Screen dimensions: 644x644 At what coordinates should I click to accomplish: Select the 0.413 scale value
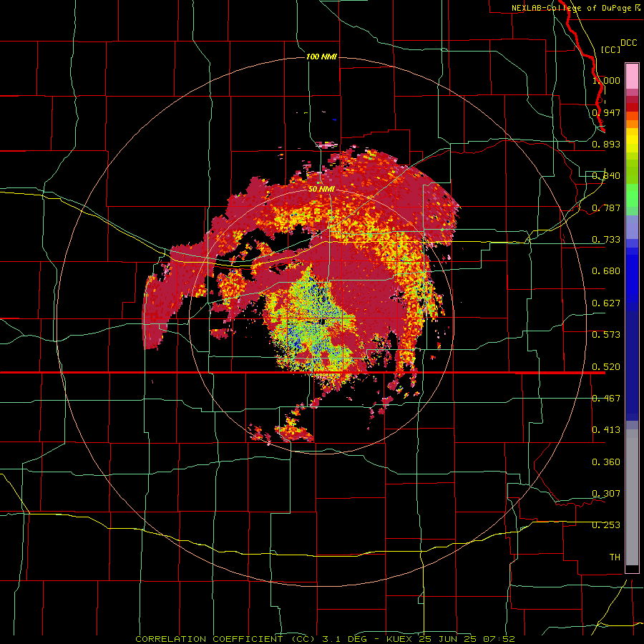click(606, 430)
